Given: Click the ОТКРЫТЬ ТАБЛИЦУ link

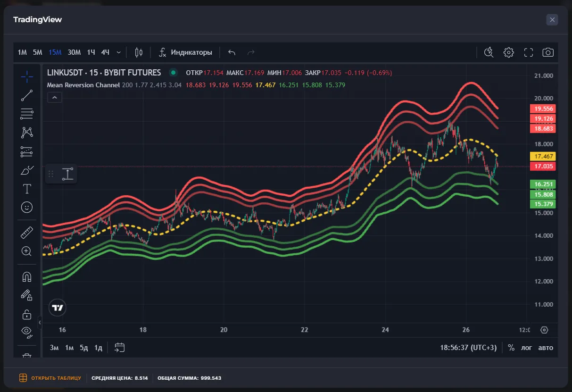Looking at the screenshot, I should pyautogui.click(x=51, y=378).
